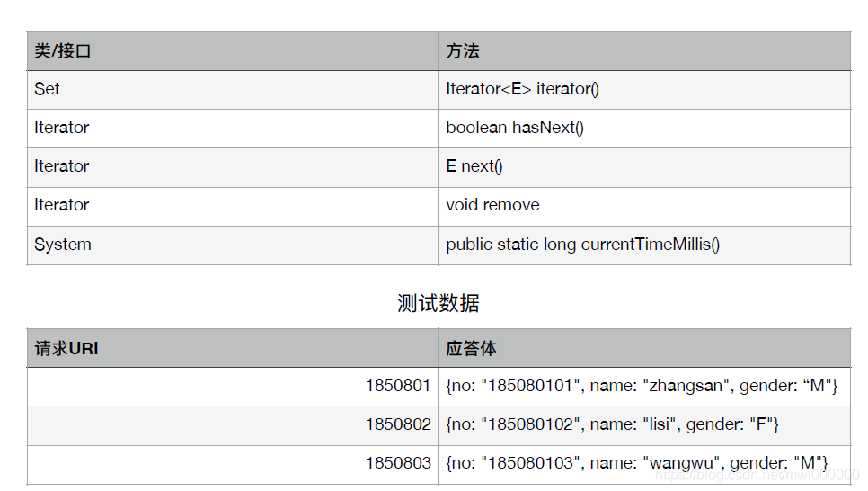Open the blog.csdn.net watermark link
The width and height of the screenshot is (868, 491).
coord(757,475)
